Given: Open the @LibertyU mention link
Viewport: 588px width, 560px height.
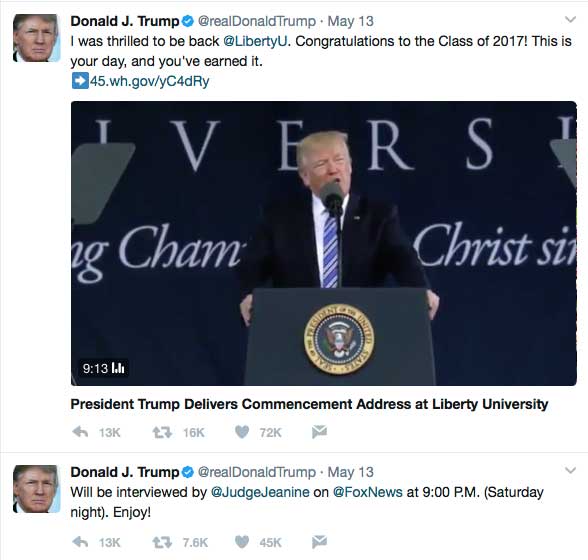Looking at the screenshot, I should pos(255,41).
